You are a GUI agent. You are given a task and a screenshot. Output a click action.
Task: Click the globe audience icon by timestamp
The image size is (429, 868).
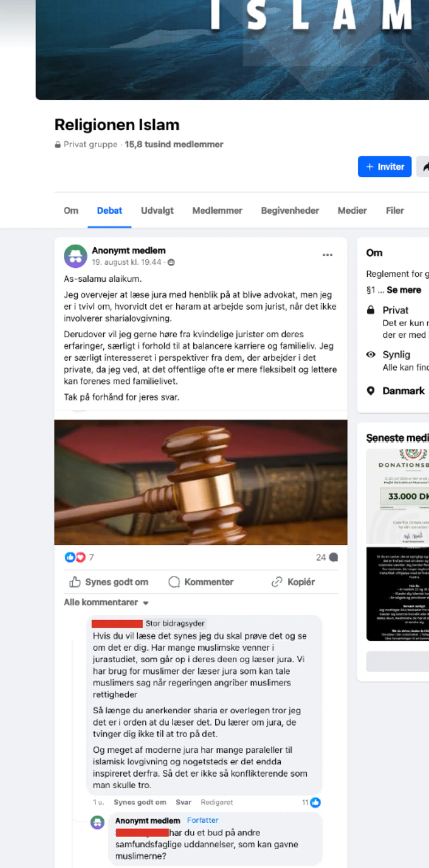coord(171,262)
